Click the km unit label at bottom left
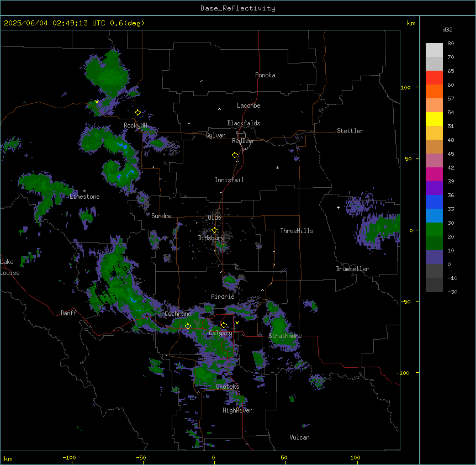 pyautogui.click(x=8, y=458)
